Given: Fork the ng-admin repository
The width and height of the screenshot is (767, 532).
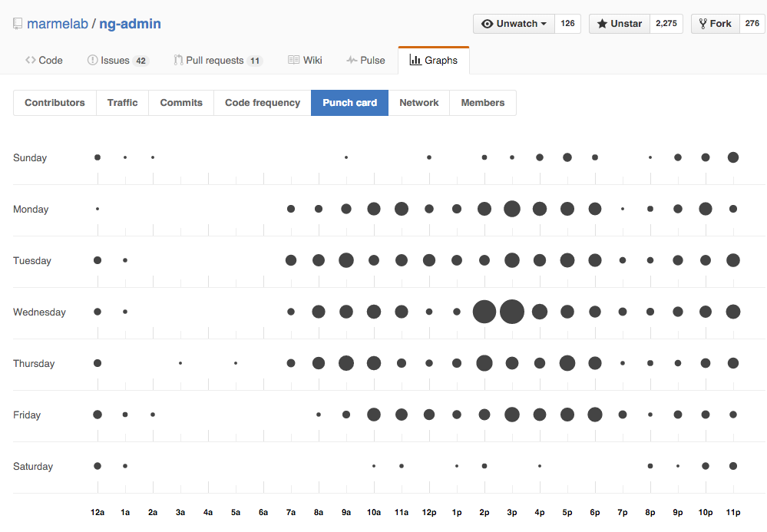Looking at the screenshot, I should point(715,24).
